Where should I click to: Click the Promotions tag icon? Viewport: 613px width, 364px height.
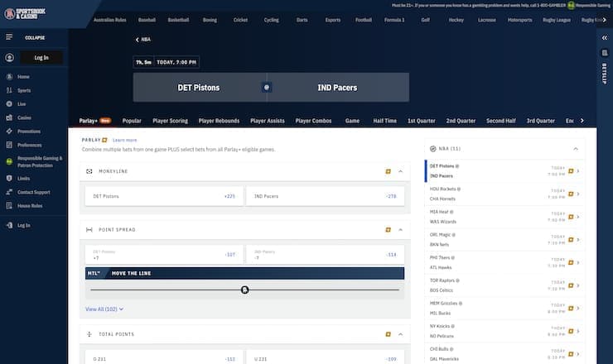point(9,132)
